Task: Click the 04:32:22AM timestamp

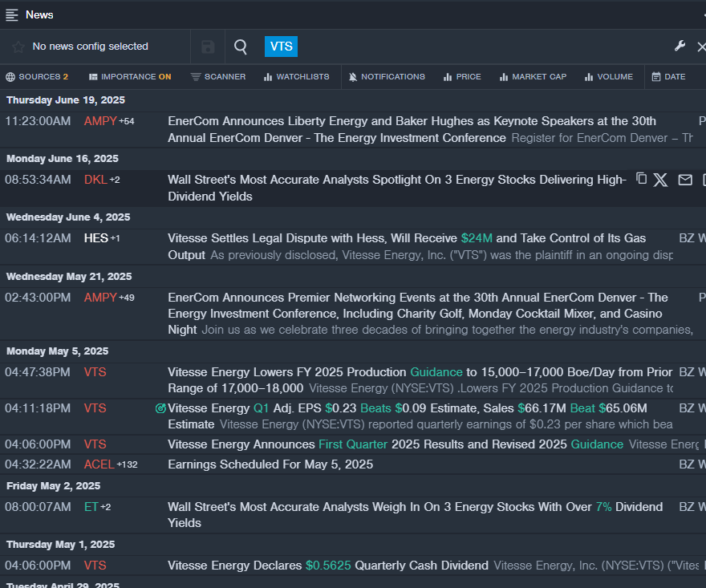Action: tap(38, 464)
